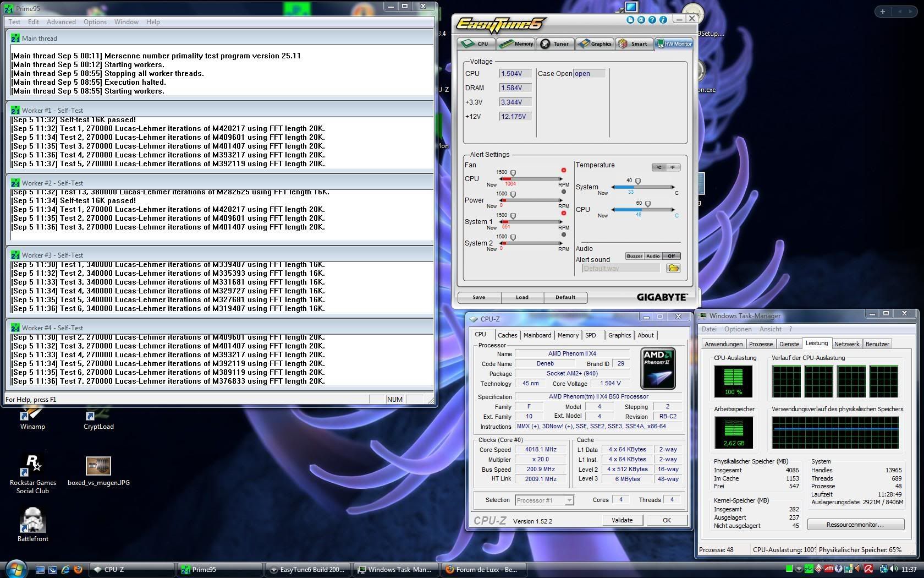Open the Caches tab in CPU-Z

507,335
